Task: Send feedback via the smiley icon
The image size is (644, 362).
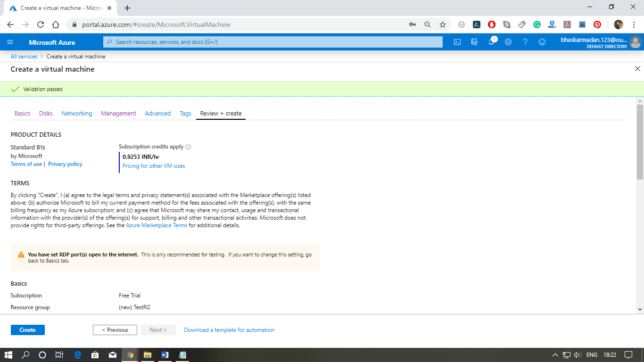Action: coord(542,42)
